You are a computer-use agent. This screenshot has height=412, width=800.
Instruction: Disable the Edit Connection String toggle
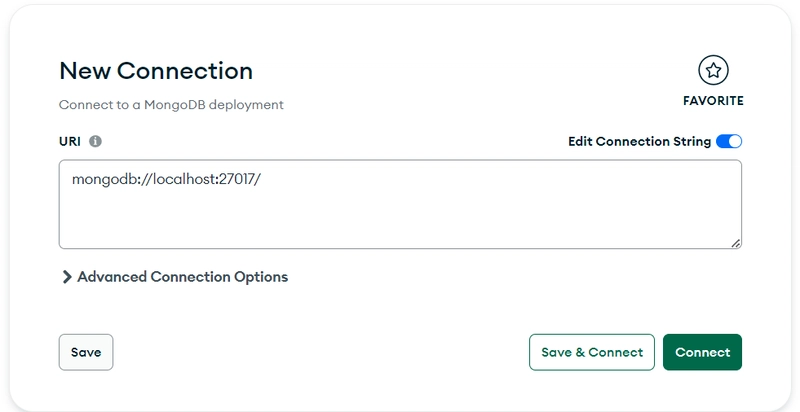click(x=729, y=142)
